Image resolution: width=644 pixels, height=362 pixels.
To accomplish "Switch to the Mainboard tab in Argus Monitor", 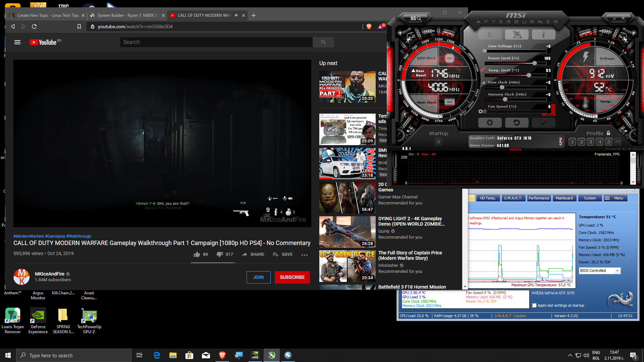I will 564,198.
